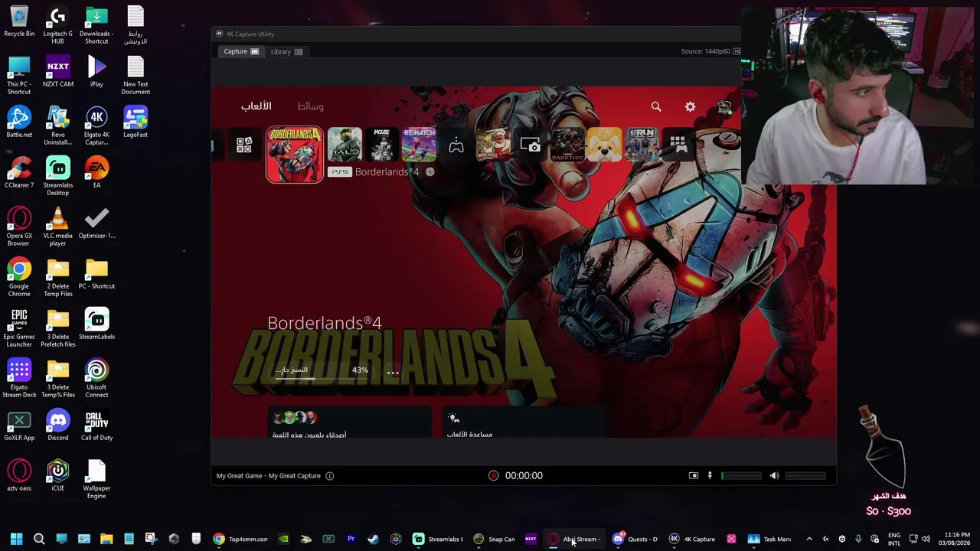This screenshot has height=551, width=980.
Task: Open the Battle.net desktop icon
Action: [19, 122]
